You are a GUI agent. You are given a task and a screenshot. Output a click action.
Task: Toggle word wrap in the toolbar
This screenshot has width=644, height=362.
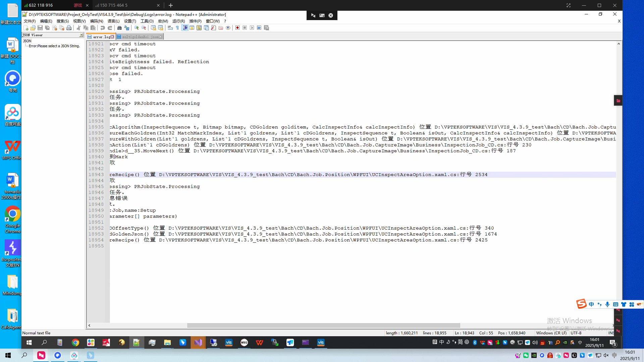[x=170, y=28]
